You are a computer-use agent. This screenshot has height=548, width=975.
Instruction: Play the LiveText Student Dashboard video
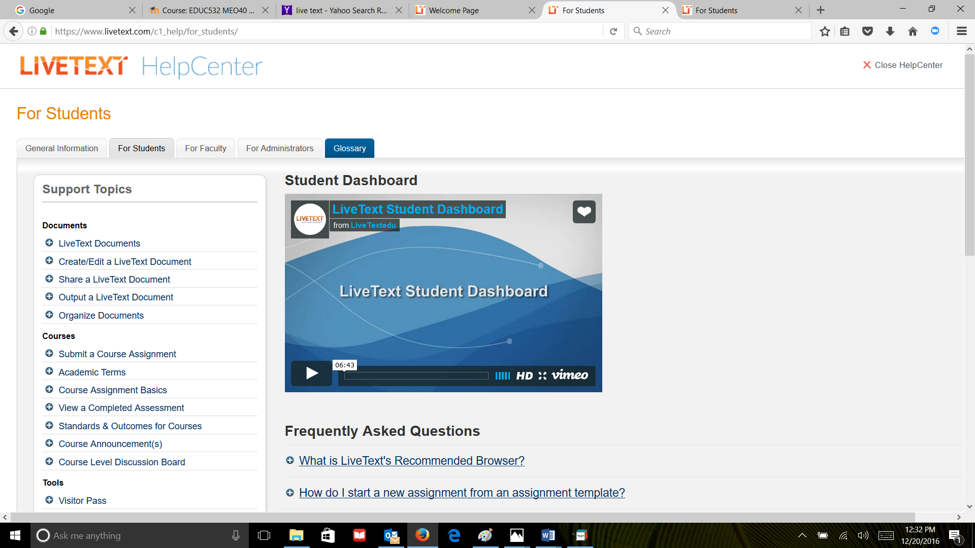[312, 373]
